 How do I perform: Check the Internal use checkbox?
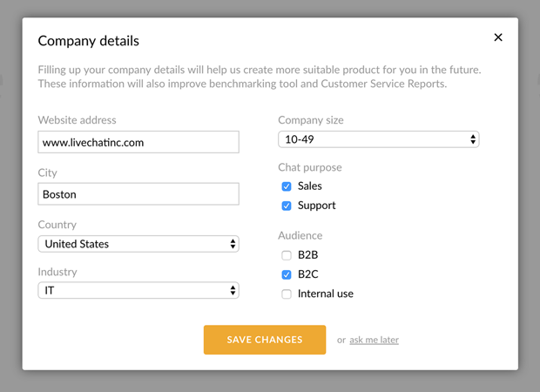click(287, 294)
